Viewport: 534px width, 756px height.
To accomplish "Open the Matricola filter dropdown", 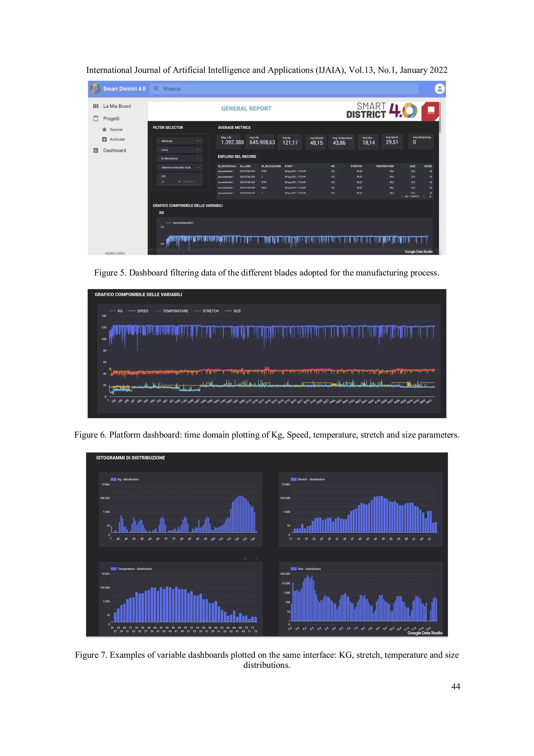I will [x=180, y=141].
